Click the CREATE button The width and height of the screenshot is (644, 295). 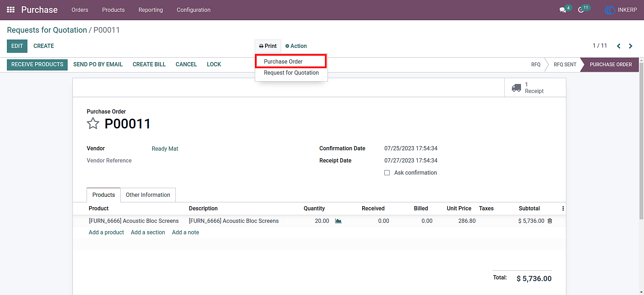coord(44,46)
